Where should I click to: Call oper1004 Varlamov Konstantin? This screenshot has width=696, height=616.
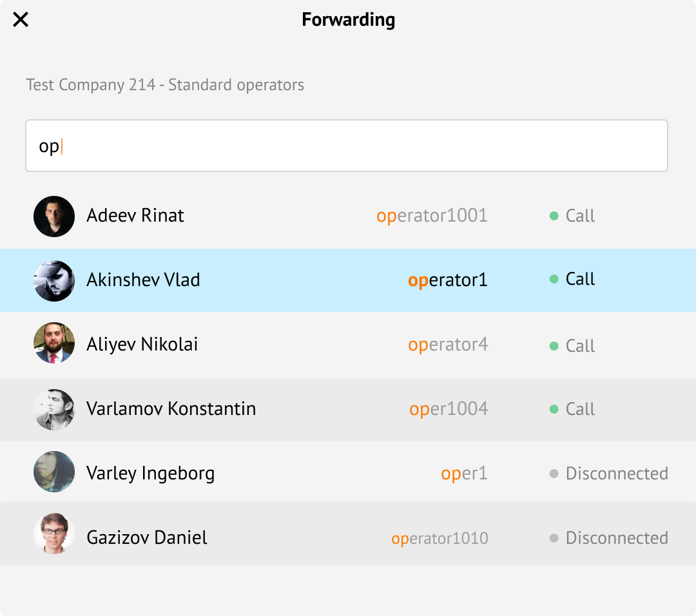tap(580, 409)
